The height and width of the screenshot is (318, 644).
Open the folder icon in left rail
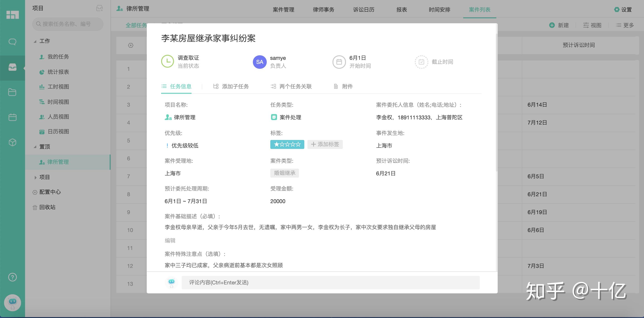[x=13, y=92]
